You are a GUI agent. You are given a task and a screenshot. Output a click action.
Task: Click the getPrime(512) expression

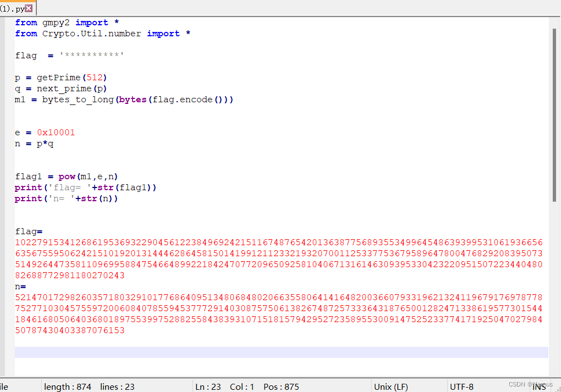click(70, 78)
